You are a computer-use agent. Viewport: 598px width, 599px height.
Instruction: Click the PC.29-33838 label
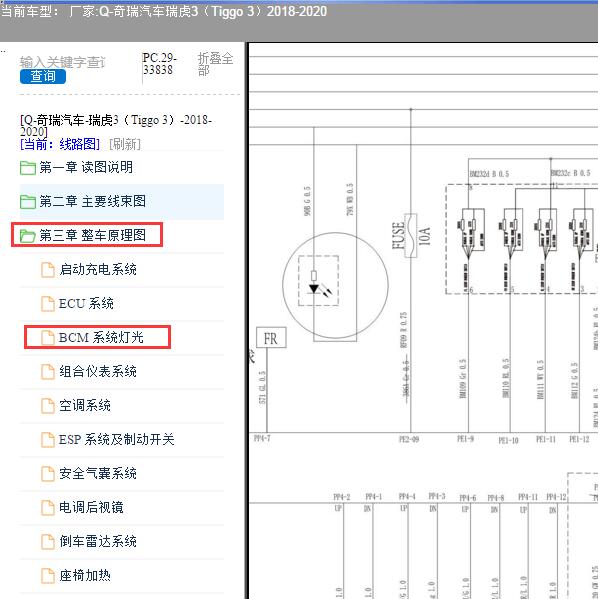click(x=160, y=64)
